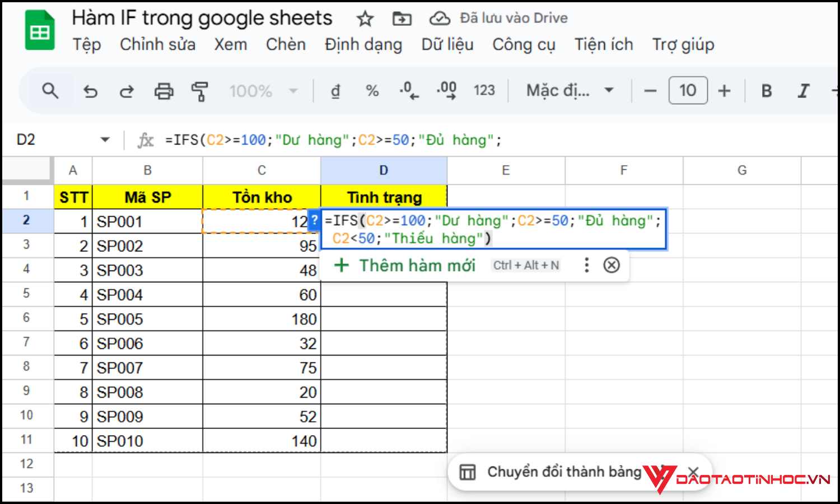Open the Định dạng menu

point(363,45)
